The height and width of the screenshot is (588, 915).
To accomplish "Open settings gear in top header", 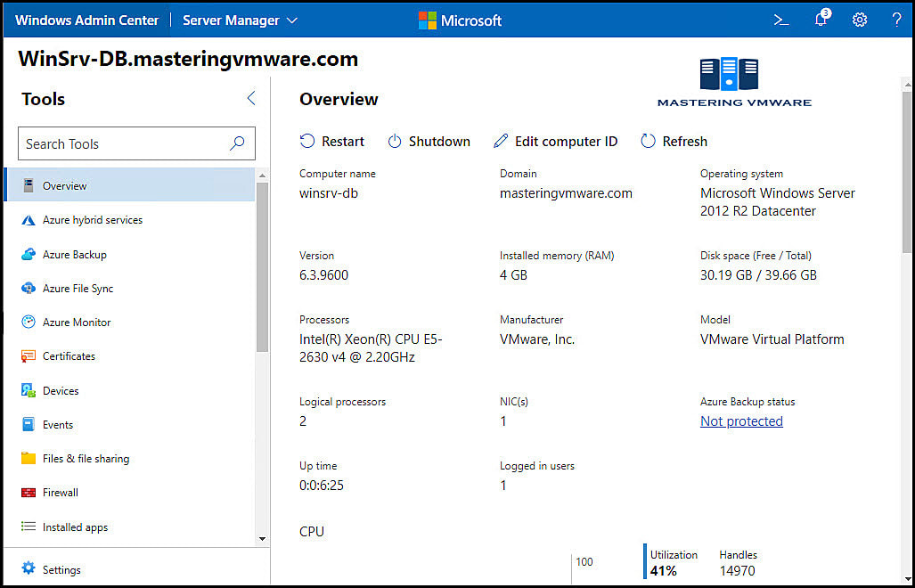I will [859, 20].
